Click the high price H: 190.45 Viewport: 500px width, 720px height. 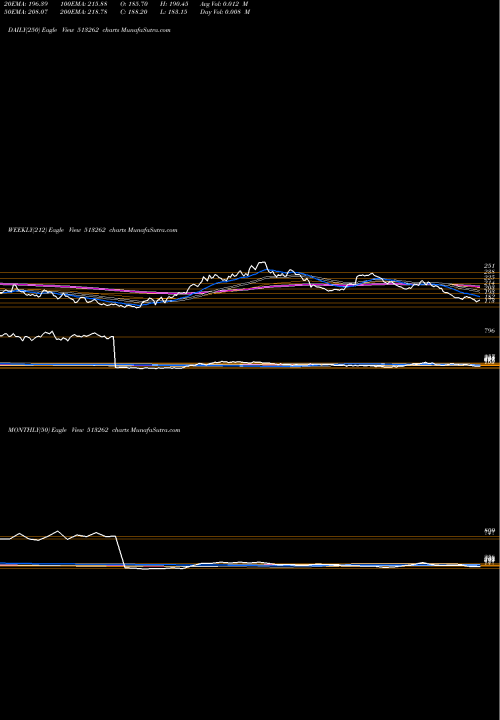[174, 4]
